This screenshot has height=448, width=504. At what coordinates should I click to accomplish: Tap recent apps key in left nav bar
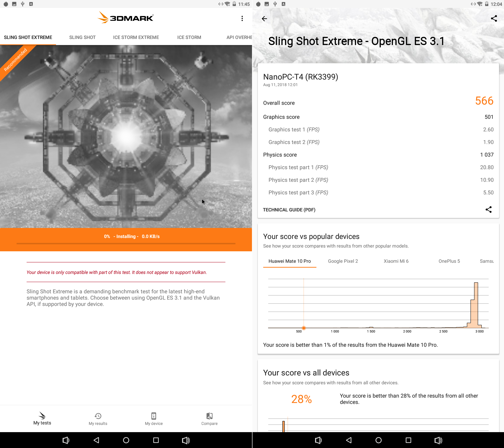(156, 440)
